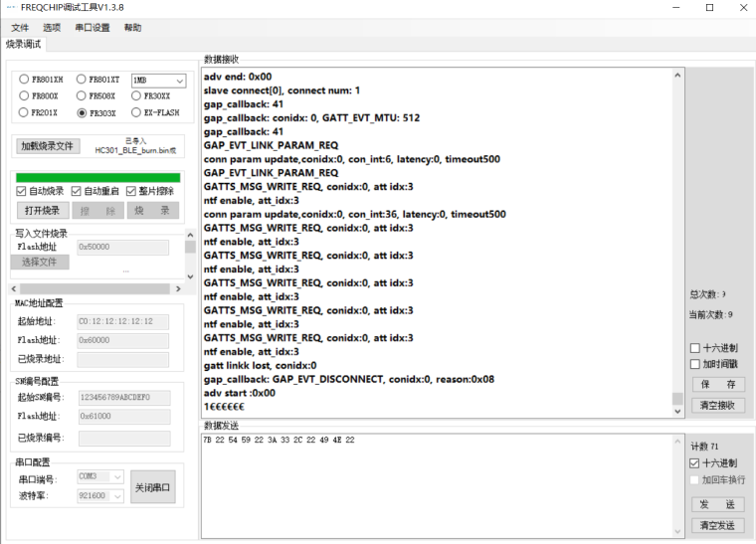The height and width of the screenshot is (544, 756).
Task: Select the FR801XH chip radio button
Action: (x=24, y=80)
